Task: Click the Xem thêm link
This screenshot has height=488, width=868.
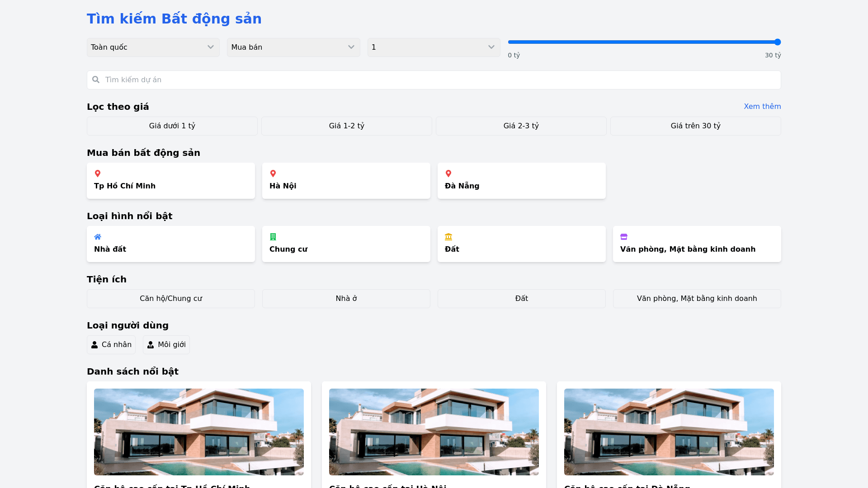Action: (x=762, y=107)
